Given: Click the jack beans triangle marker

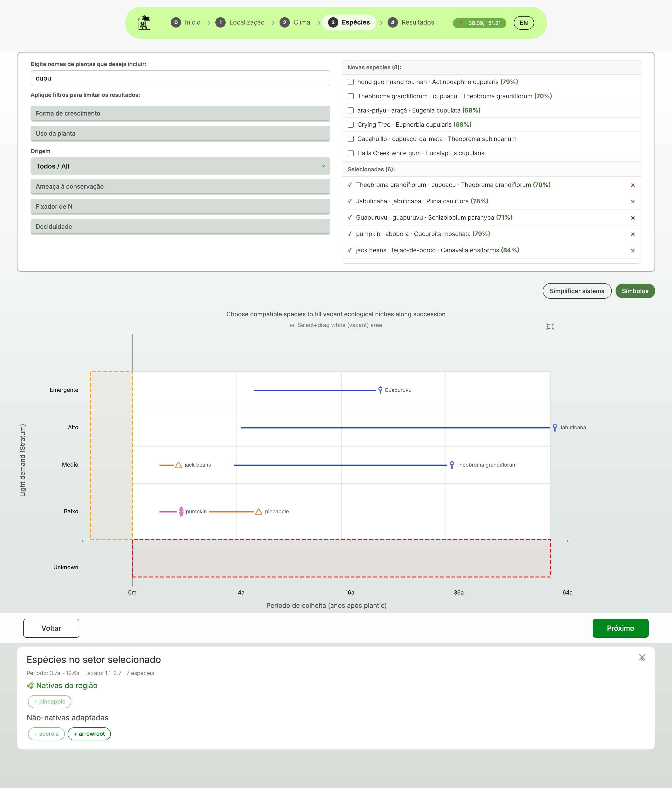Looking at the screenshot, I should coord(178,465).
